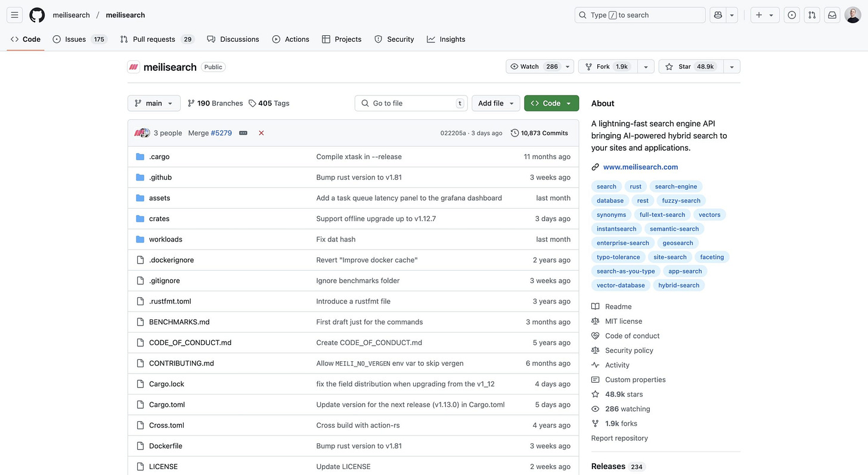Open the commit details ellipsis icon
The image size is (868, 475).
pyautogui.click(x=243, y=133)
